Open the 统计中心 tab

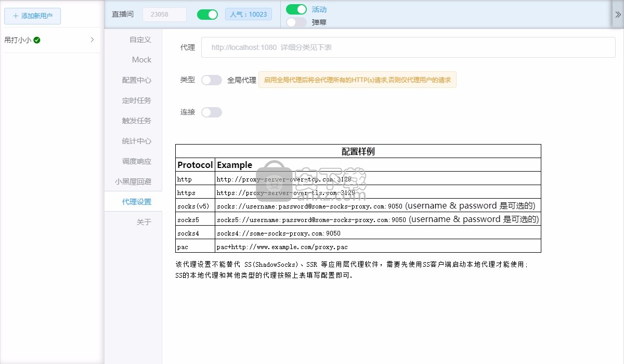point(133,141)
